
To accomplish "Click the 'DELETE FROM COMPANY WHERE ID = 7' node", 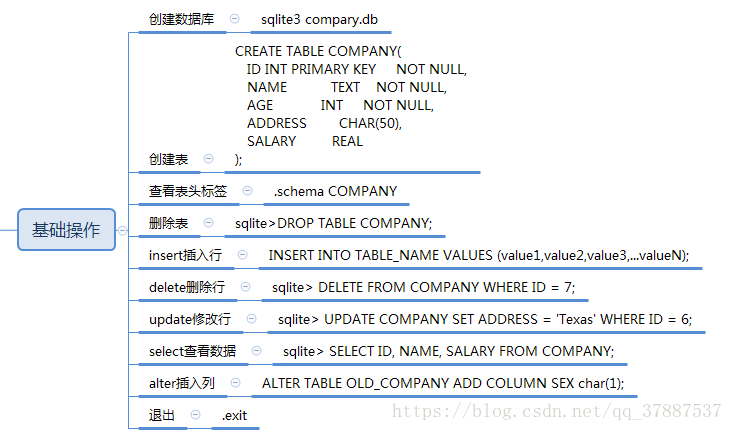I will click(x=424, y=287).
